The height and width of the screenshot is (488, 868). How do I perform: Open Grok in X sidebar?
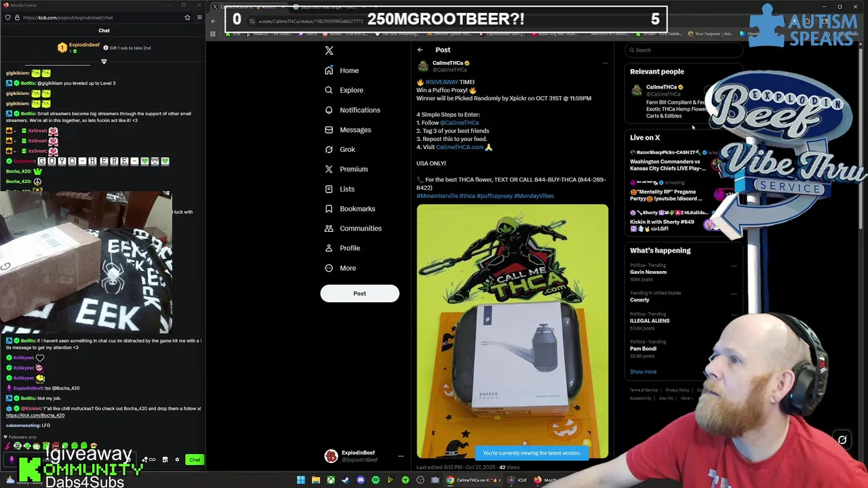tap(339, 149)
